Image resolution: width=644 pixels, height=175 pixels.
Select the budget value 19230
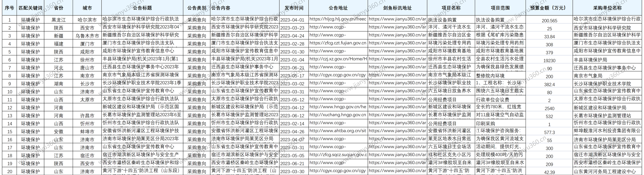(549, 61)
